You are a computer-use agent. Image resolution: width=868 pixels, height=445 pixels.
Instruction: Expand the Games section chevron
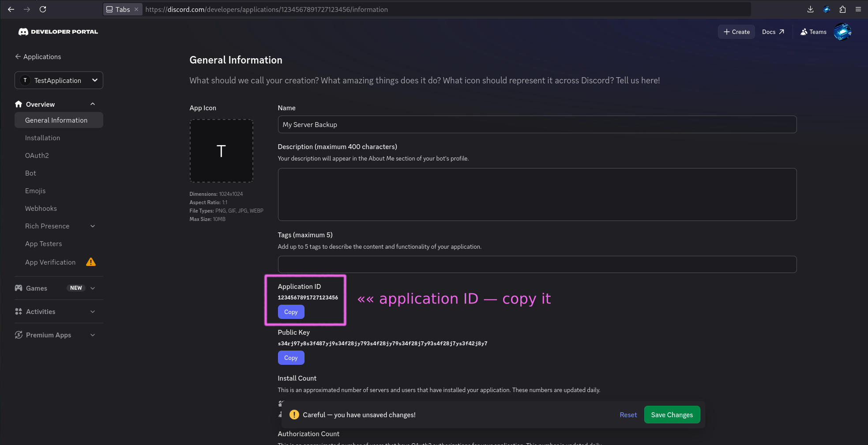[93, 288]
